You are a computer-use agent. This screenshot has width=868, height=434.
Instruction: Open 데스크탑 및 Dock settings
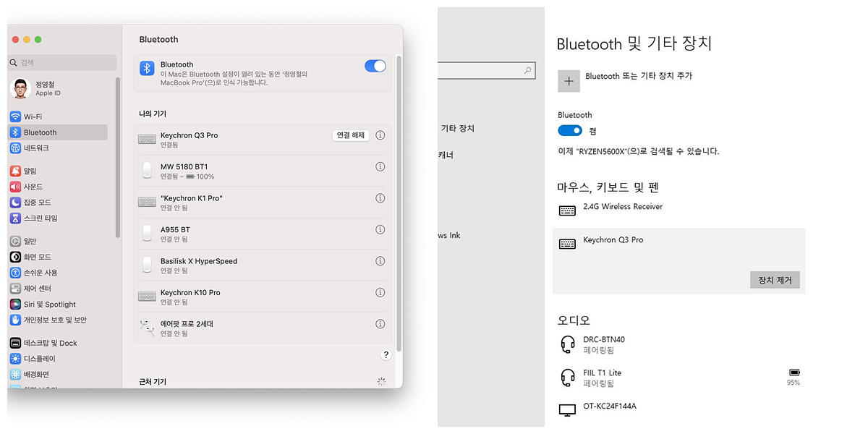(x=58, y=343)
